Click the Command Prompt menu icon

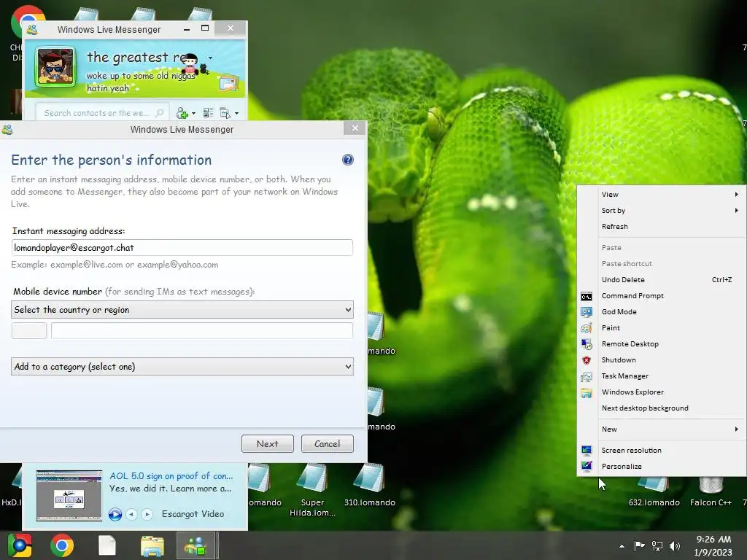pyautogui.click(x=587, y=297)
